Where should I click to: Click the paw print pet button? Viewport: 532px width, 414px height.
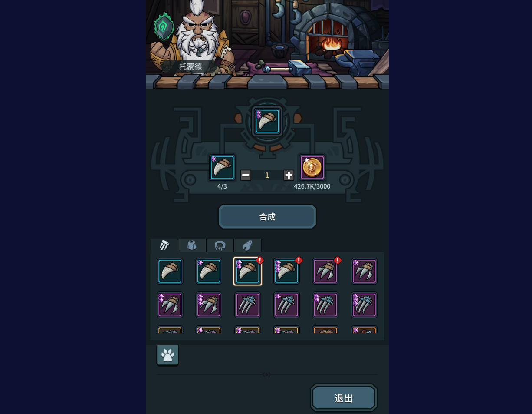tap(167, 355)
